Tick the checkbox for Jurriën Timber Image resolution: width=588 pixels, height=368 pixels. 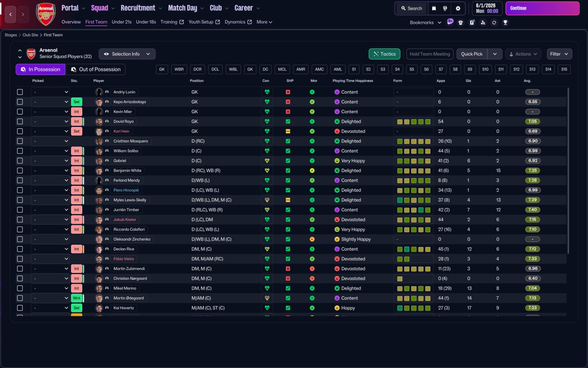tap(20, 210)
